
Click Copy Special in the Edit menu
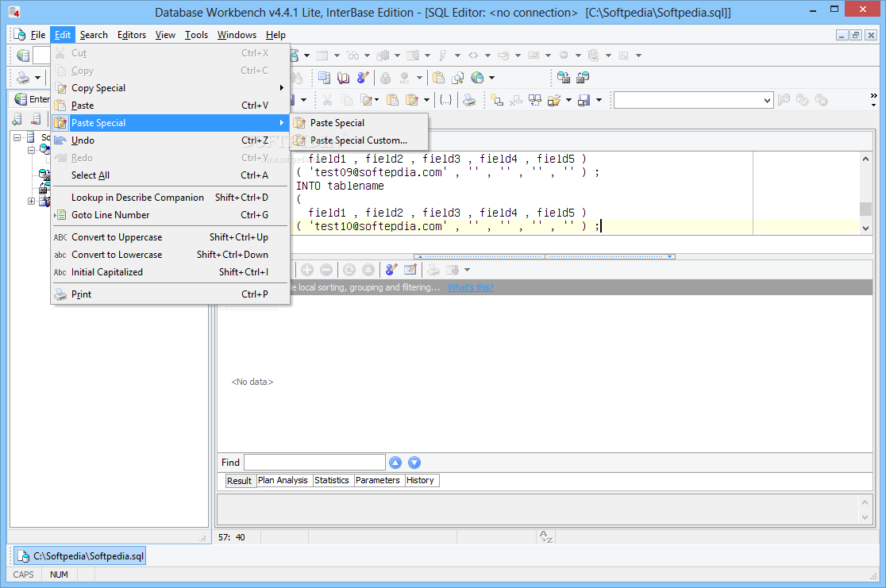point(170,87)
